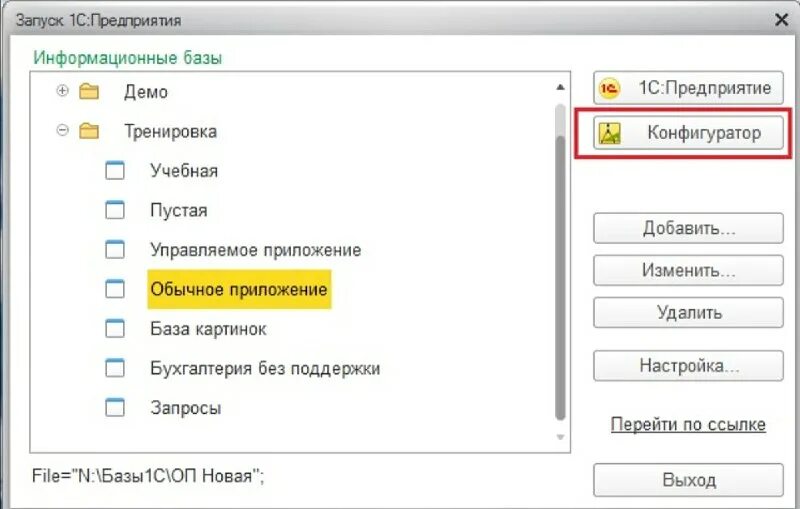Follow the Перейти по ссылке link

(688, 424)
